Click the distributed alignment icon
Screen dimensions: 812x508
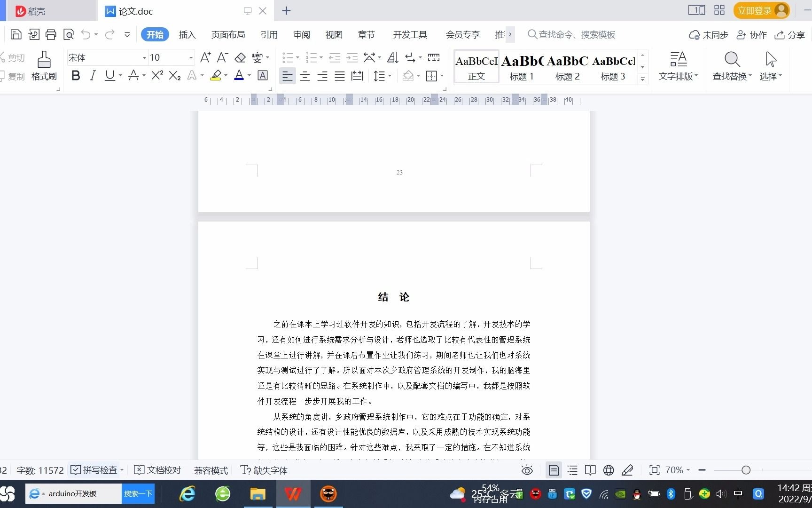click(x=357, y=76)
